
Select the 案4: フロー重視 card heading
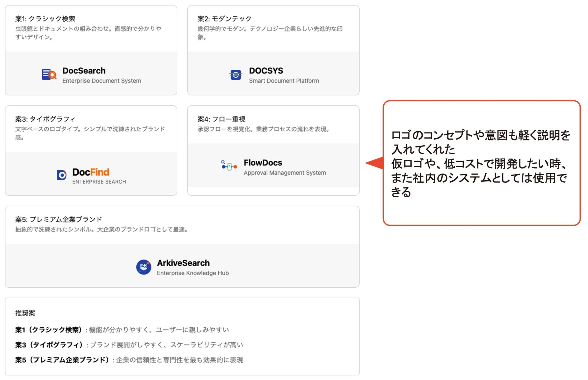[x=221, y=119]
